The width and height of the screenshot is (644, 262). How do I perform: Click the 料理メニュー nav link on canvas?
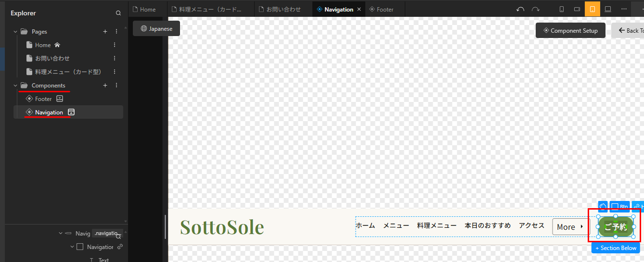[437, 225]
